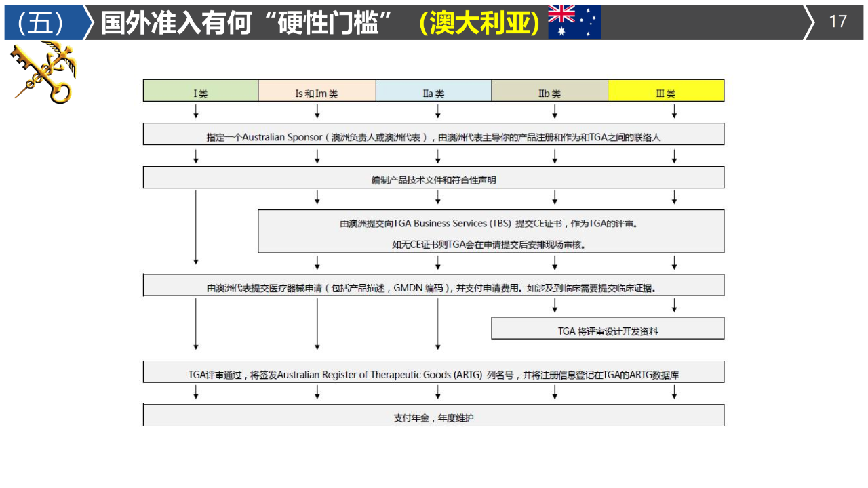This screenshot has height=488, width=868.
Task: Click the yellow (澳大利亚) title text
Action: (479, 22)
